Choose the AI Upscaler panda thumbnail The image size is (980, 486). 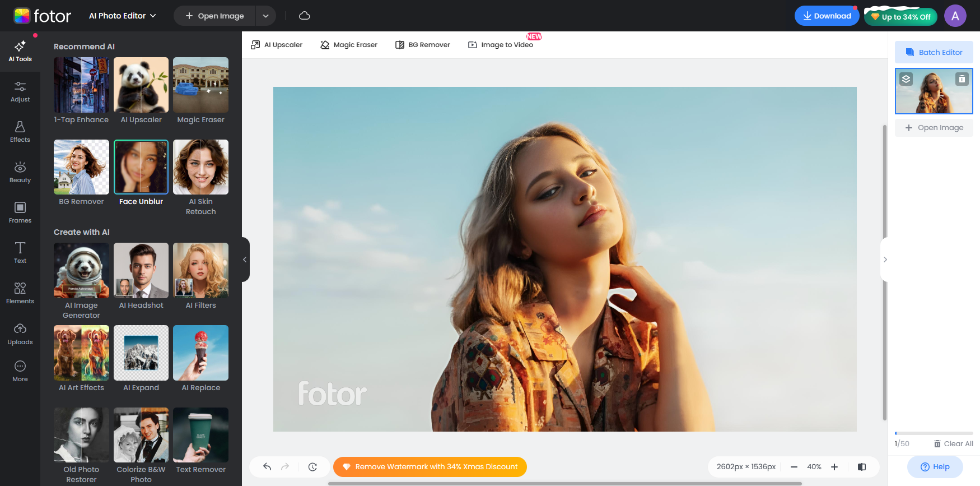coord(141,85)
